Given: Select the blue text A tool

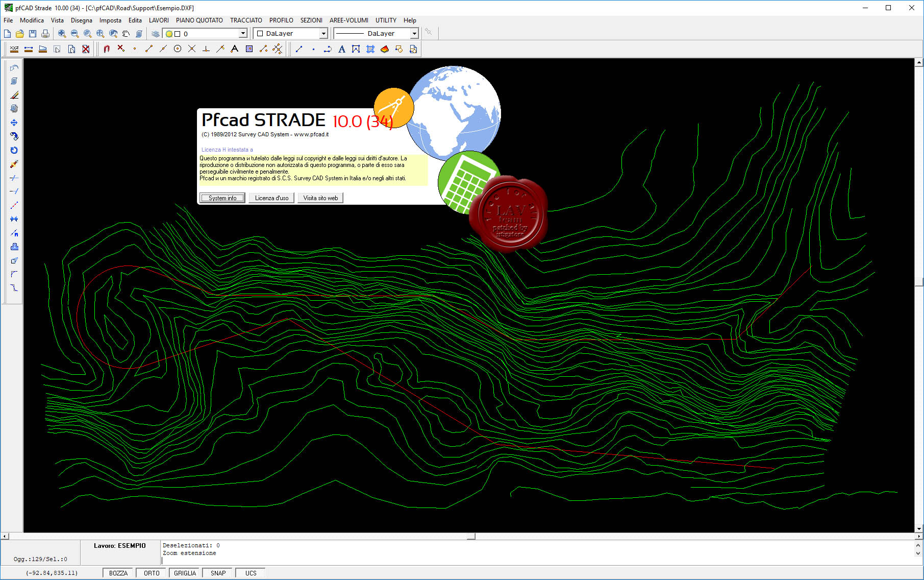Looking at the screenshot, I should 342,49.
